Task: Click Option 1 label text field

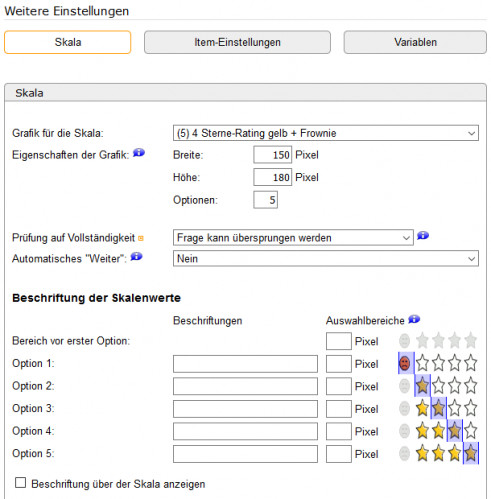Action: 245,364
